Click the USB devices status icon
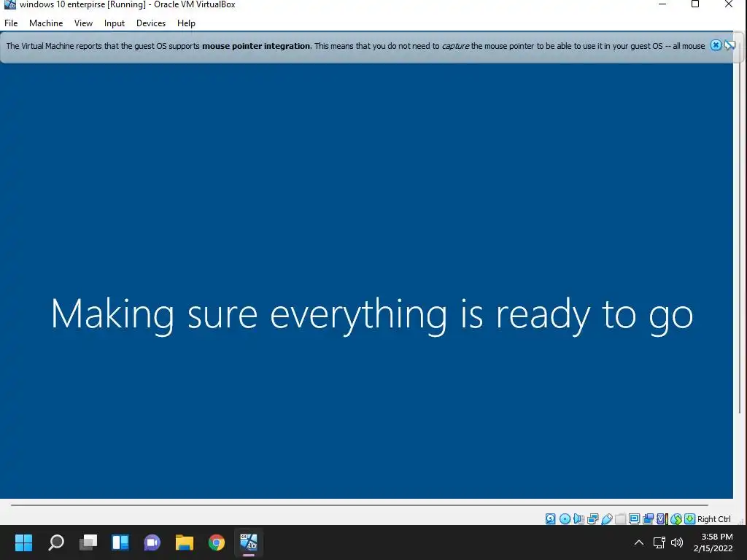Screen dimensions: 747x560 coord(607,518)
